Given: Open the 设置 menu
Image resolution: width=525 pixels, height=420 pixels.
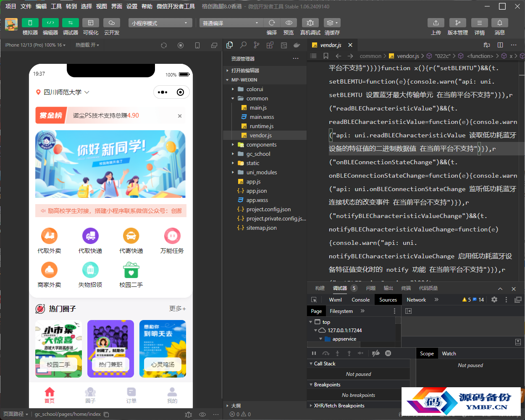Looking at the screenshot, I should [132, 6].
